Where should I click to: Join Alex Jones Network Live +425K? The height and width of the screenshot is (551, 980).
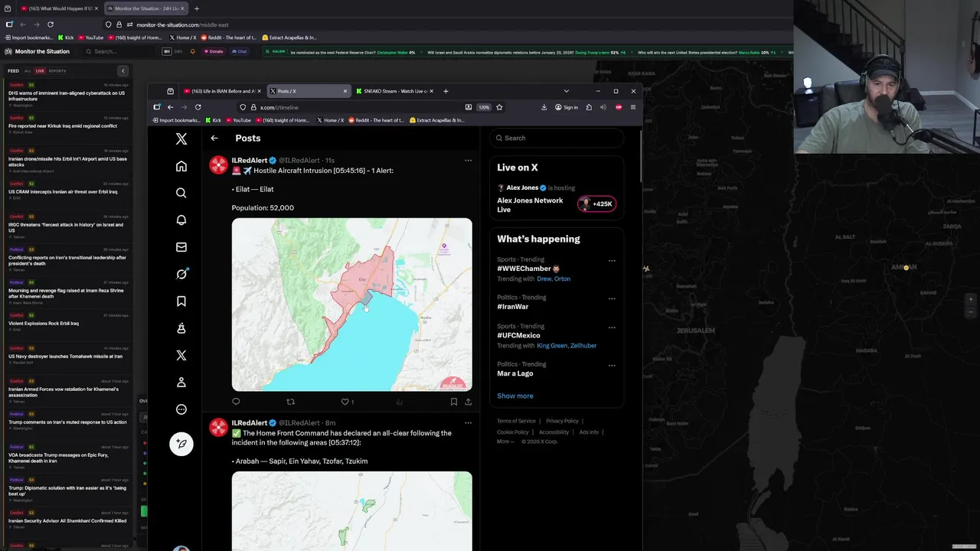(x=596, y=204)
